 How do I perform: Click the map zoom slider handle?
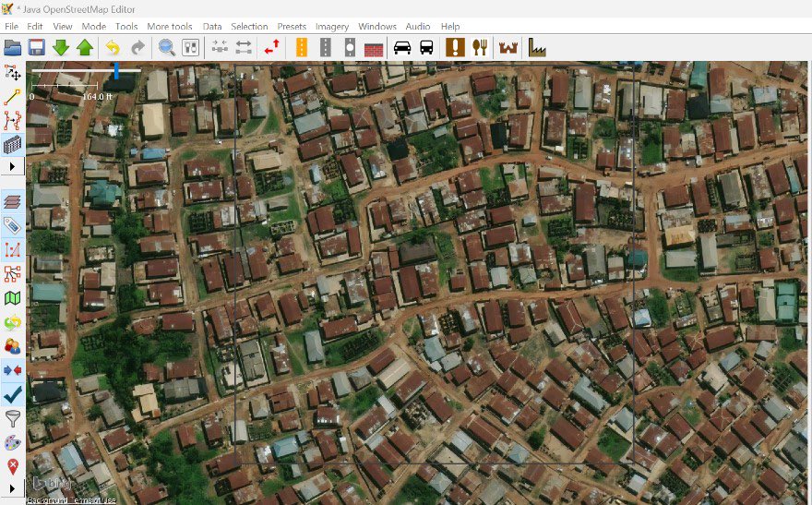(116, 71)
